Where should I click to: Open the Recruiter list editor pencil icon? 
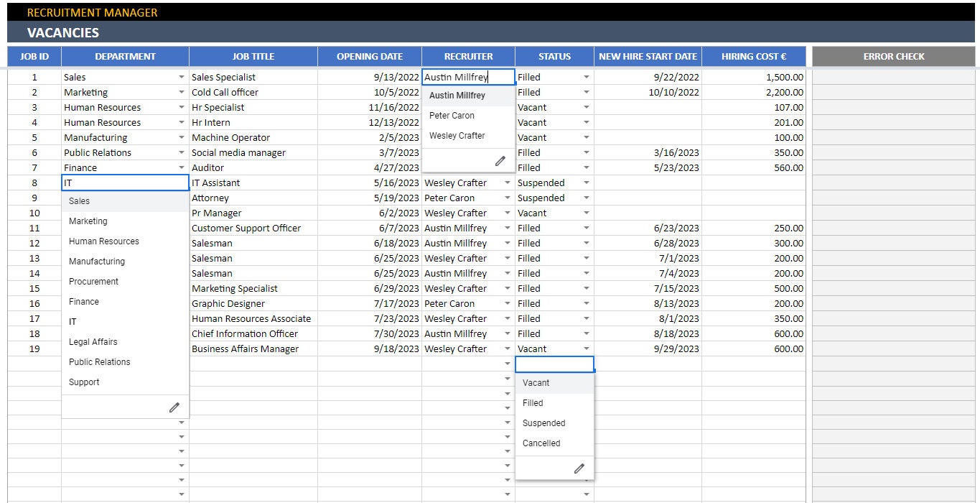click(x=500, y=160)
